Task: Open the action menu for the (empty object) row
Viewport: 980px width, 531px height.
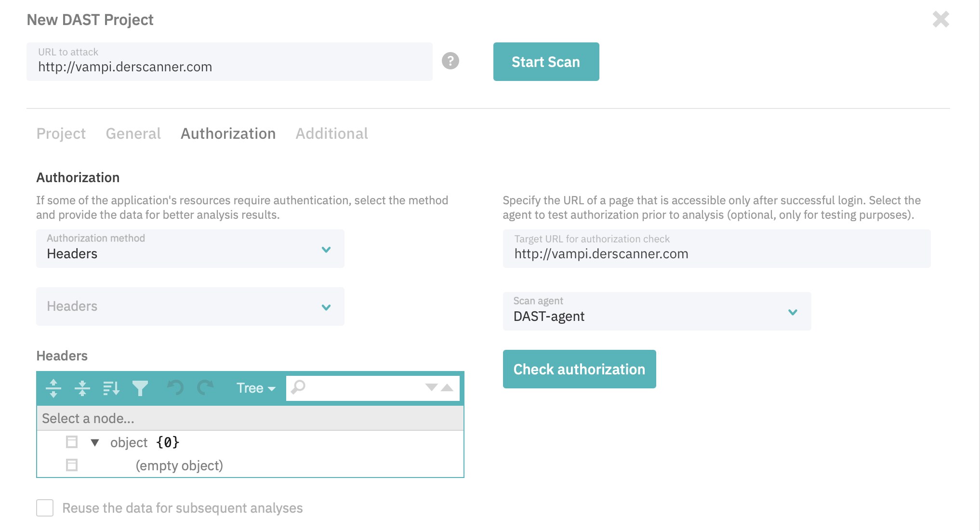Action: 72,465
